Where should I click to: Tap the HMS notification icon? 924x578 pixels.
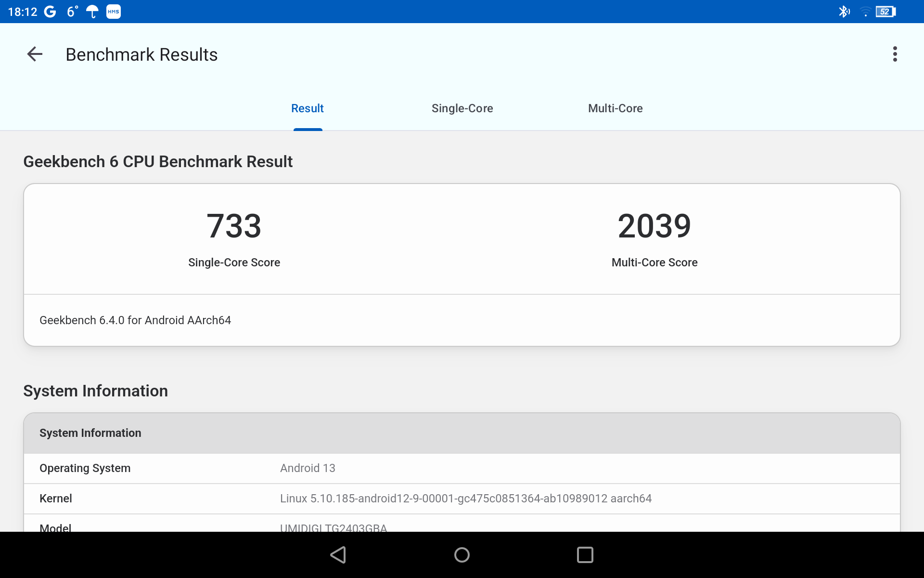pyautogui.click(x=114, y=12)
